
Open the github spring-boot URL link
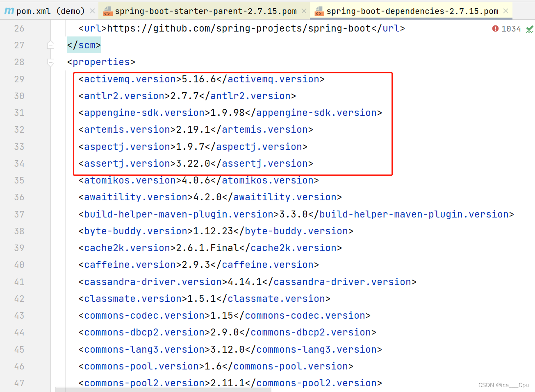coord(239,28)
